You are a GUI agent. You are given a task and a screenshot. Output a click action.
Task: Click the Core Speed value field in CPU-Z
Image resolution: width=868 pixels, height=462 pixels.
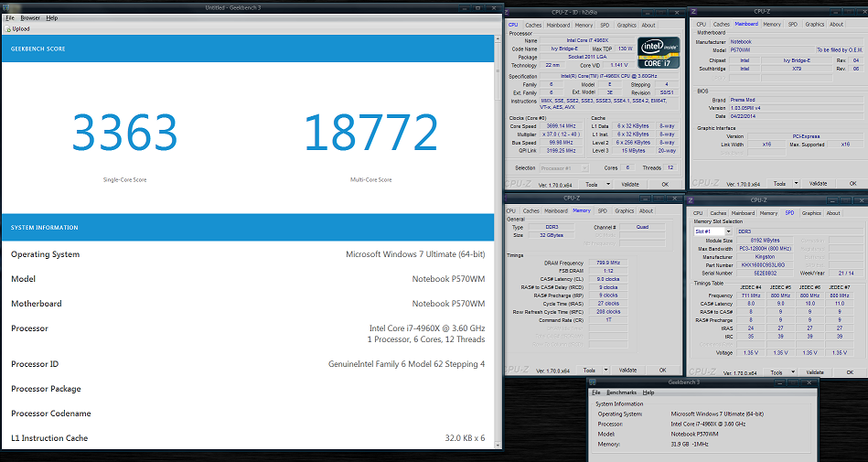click(562, 126)
